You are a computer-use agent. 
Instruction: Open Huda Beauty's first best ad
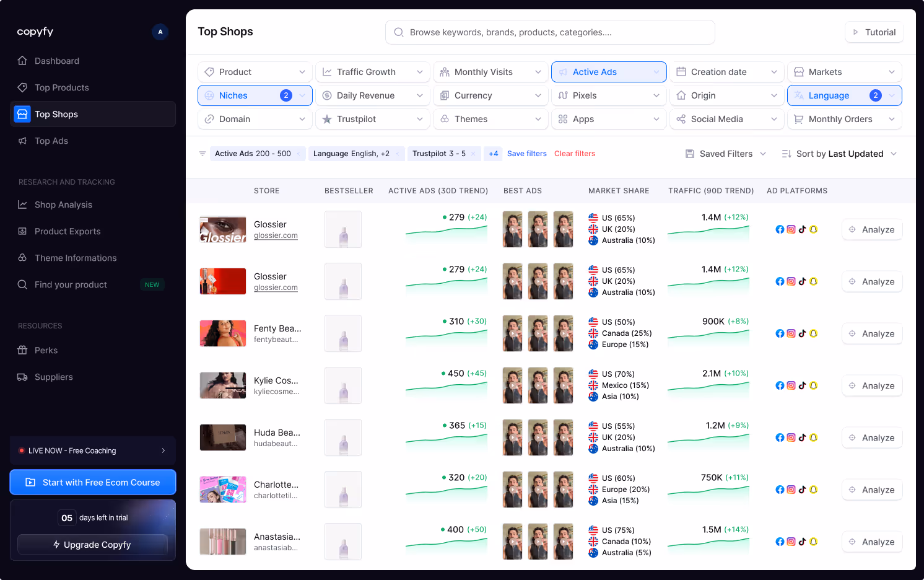pos(513,437)
